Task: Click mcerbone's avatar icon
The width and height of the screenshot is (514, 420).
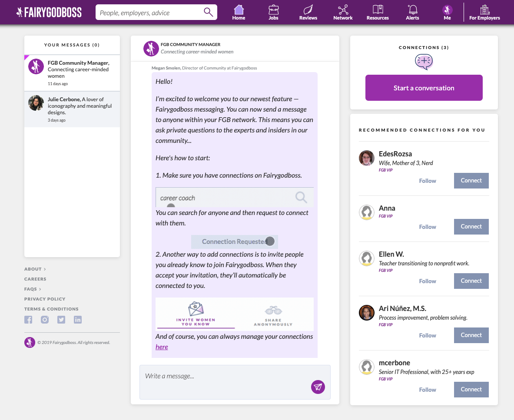Action: [x=366, y=367]
